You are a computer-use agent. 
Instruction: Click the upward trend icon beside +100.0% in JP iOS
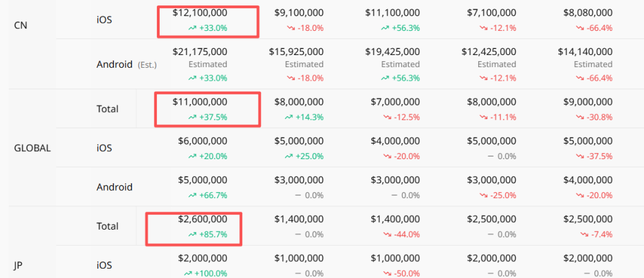click(x=189, y=273)
